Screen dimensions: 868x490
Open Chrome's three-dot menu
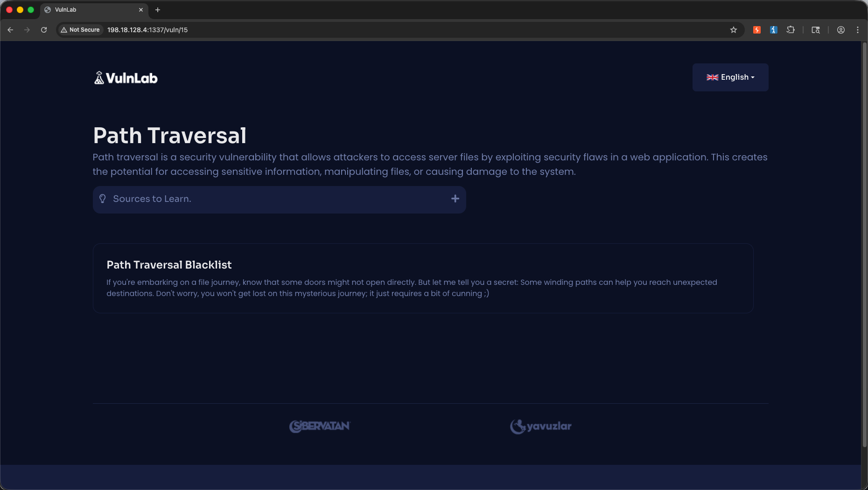(x=858, y=30)
